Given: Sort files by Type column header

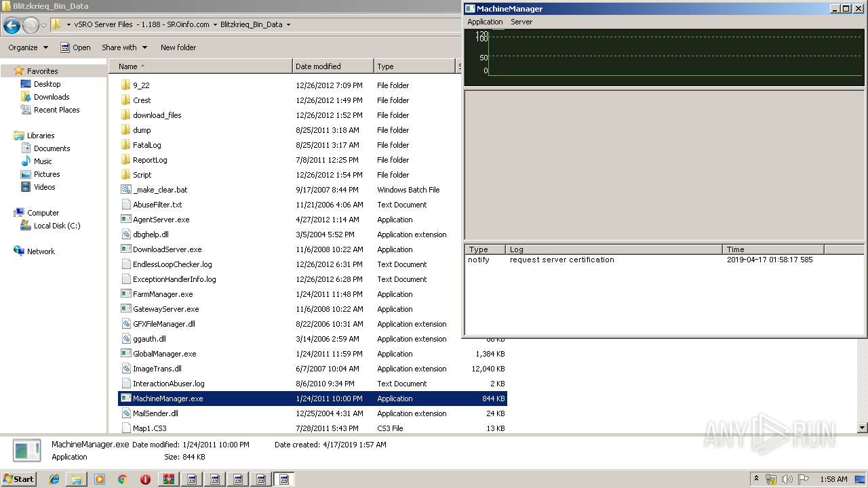Looking at the screenshot, I should click(x=414, y=66).
